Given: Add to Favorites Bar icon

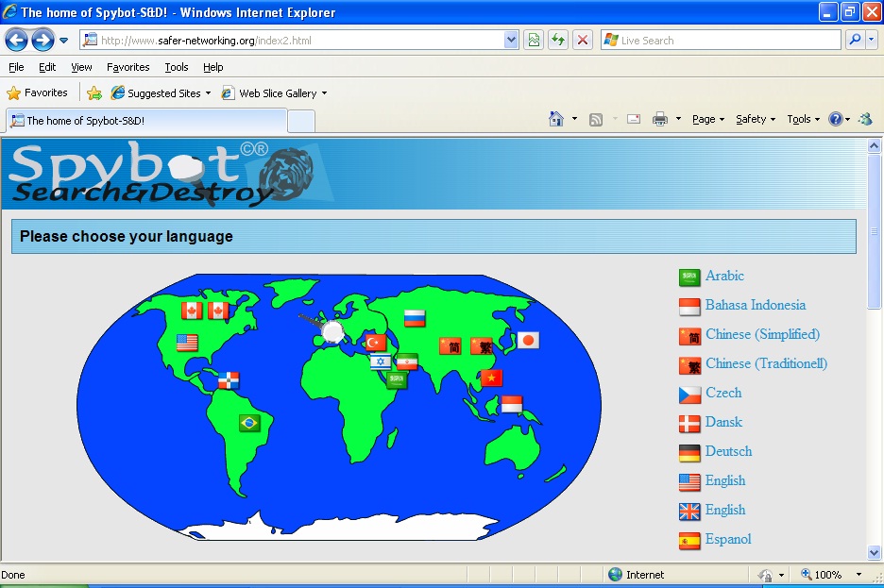Looking at the screenshot, I should click(x=94, y=92).
